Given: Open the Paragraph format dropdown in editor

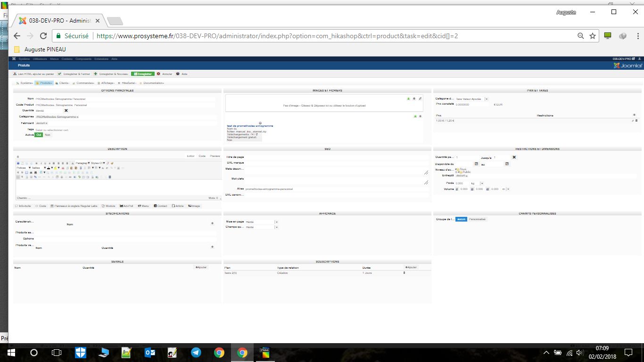Looking at the screenshot, I should (83, 163).
